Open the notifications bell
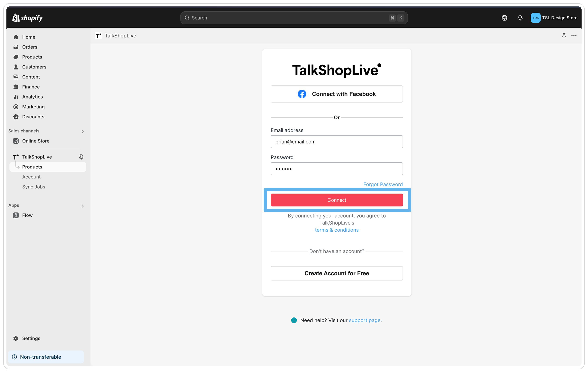The image size is (588, 373). pos(520,18)
